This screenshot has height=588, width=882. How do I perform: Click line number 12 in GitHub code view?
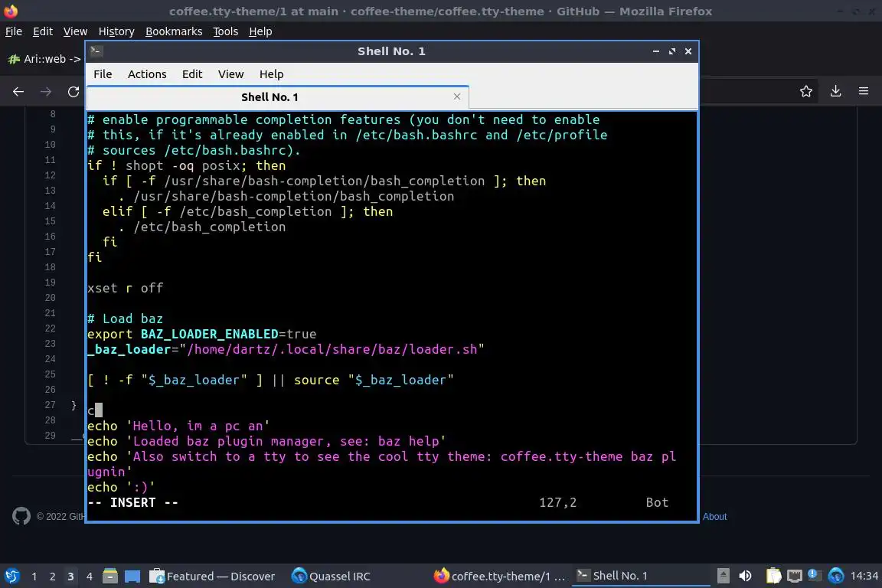(50, 175)
